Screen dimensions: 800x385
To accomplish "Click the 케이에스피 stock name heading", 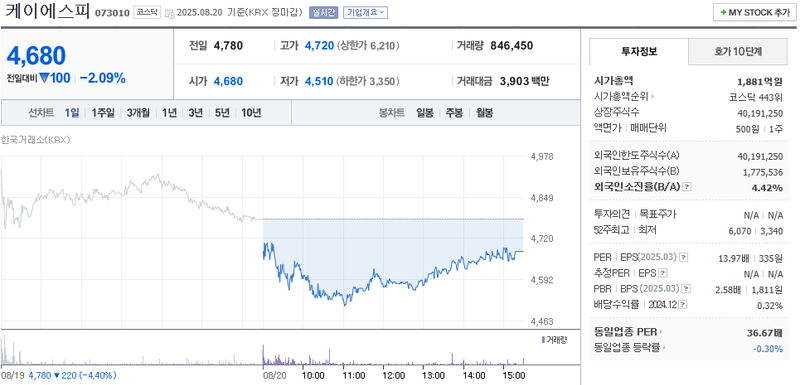I will pyautogui.click(x=47, y=12).
